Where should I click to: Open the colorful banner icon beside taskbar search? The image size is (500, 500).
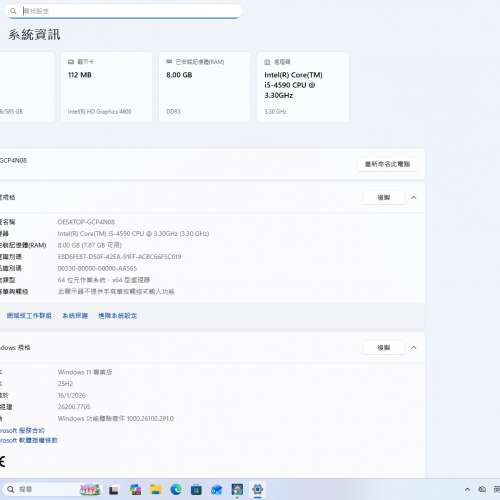(90, 489)
